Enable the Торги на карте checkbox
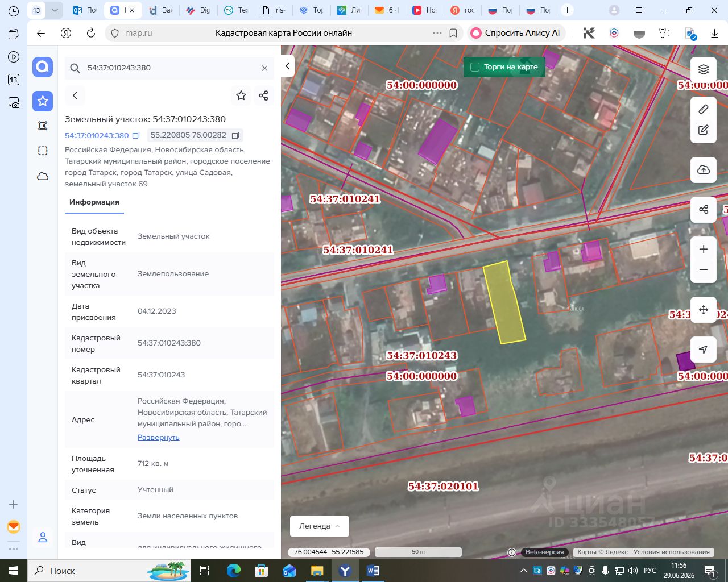This screenshot has width=728, height=582. (x=475, y=67)
